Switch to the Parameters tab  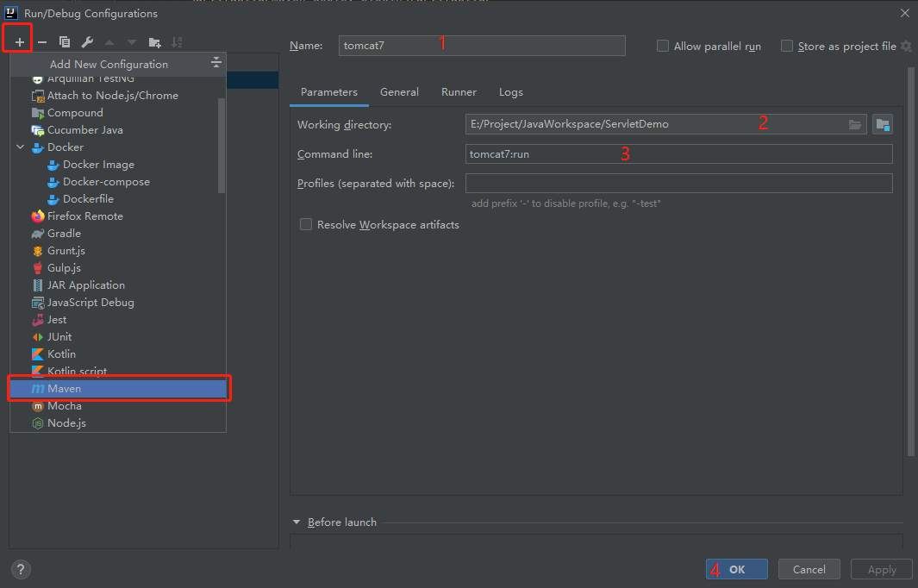click(329, 92)
